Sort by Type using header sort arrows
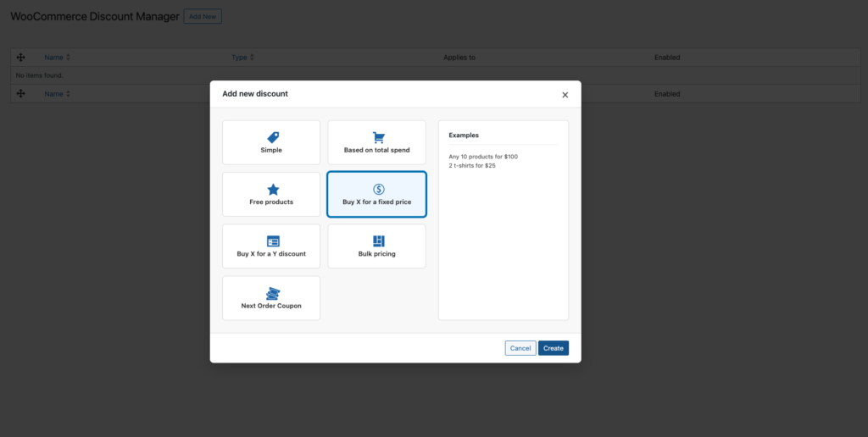Screen dimensions: 868x437 pyautogui.click(x=252, y=57)
